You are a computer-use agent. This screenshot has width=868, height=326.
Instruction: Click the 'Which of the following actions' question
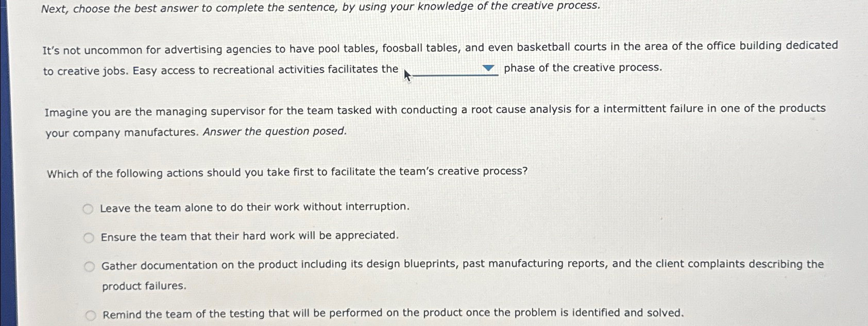click(x=286, y=171)
